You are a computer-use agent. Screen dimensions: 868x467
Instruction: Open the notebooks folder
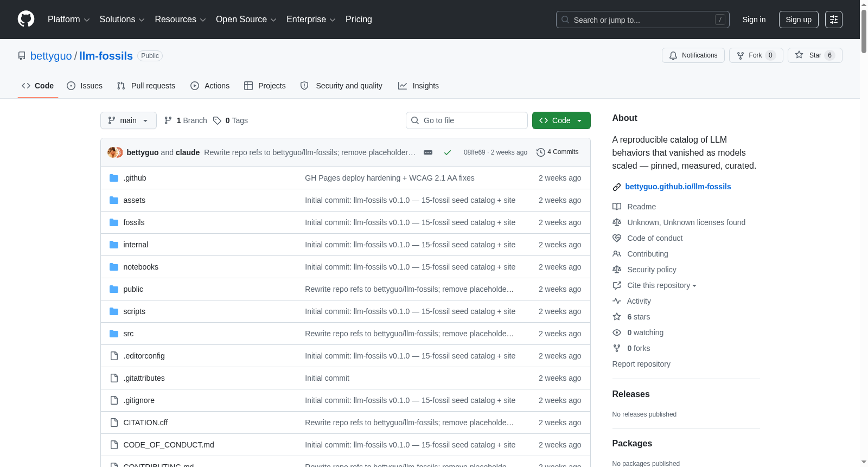click(x=141, y=267)
